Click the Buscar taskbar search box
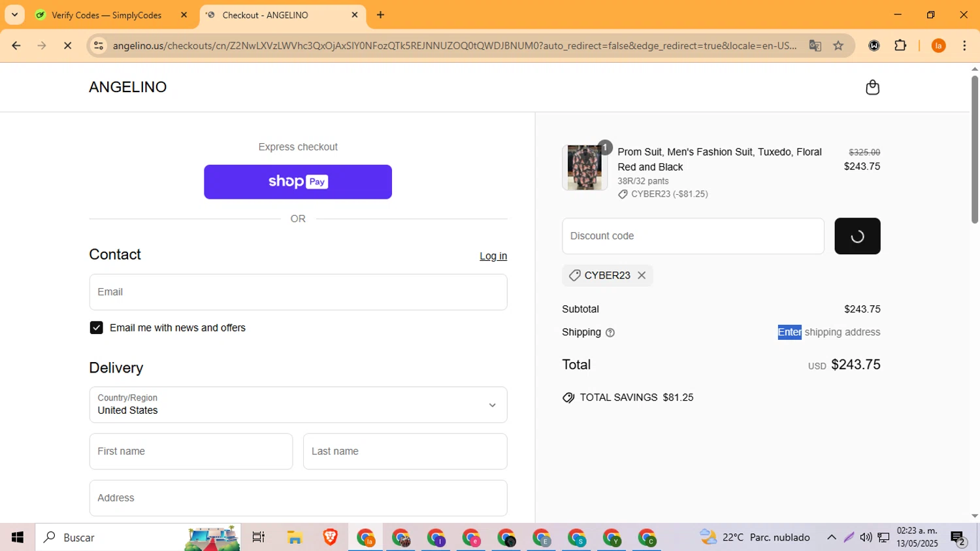This screenshot has width=980, height=551. (x=138, y=537)
